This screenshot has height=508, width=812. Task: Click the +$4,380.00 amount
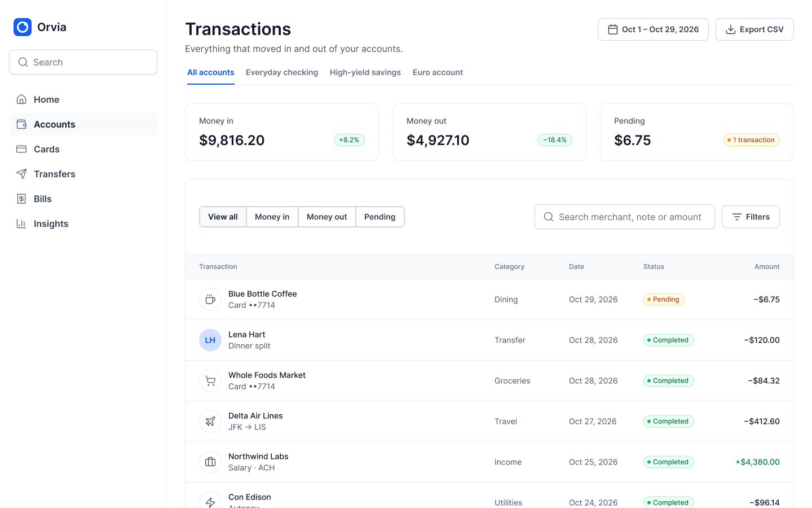tap(757, 462)
